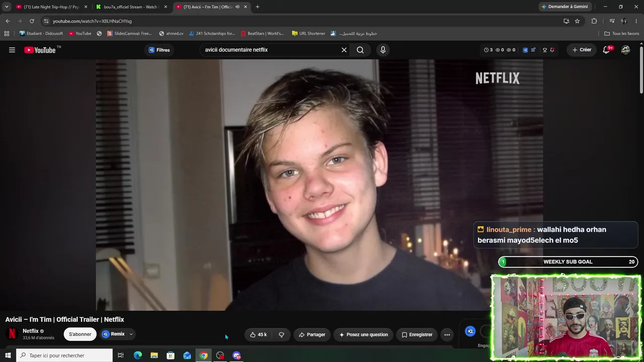The width and height of the screenshot is (644, 362).
Task: Save the video with Enregistrer
Action: (x=417, y=334)
